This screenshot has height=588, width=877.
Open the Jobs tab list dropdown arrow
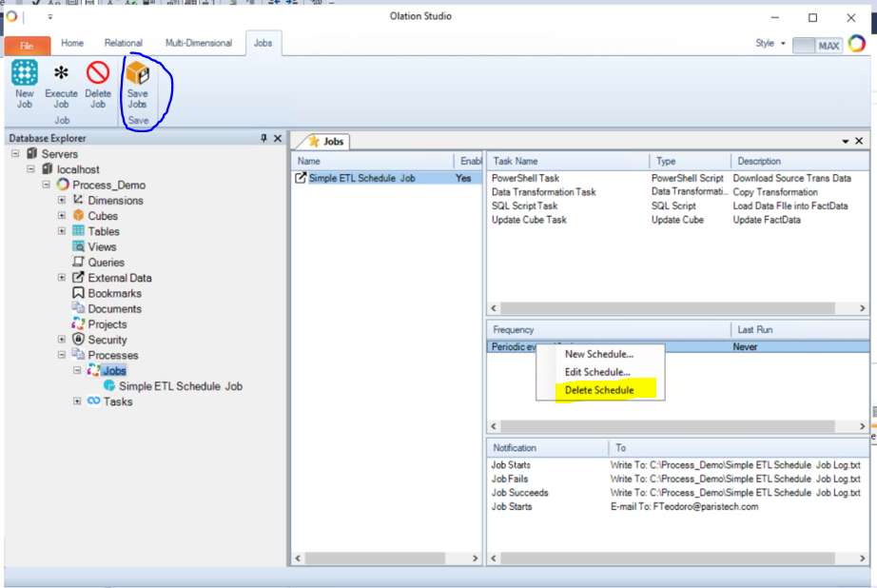[x=845, y=141]
